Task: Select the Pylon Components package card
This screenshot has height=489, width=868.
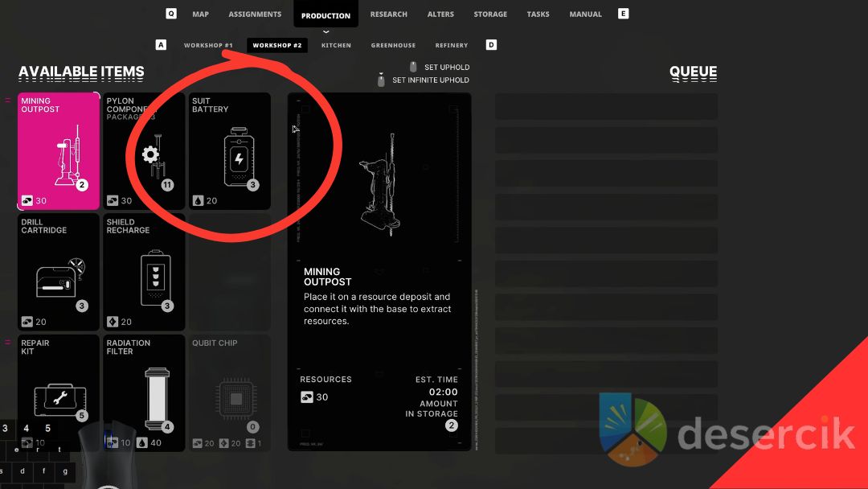Action: pos(144,150)
